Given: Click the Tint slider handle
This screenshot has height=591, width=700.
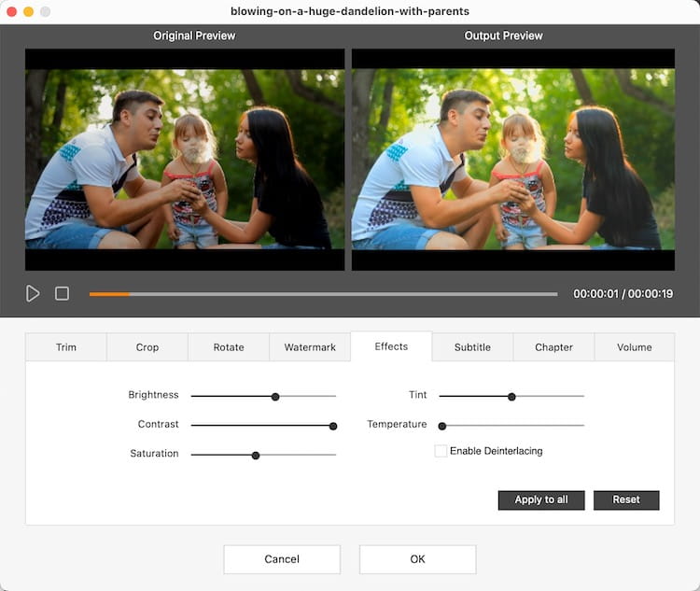Looking at the screenshot, I should (x=511, y=397).
